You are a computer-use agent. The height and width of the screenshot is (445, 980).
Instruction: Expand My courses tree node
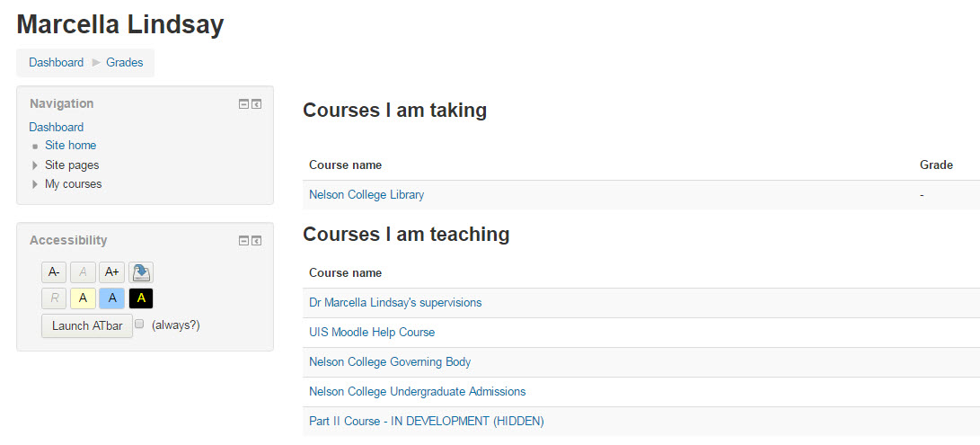point(35,184)
